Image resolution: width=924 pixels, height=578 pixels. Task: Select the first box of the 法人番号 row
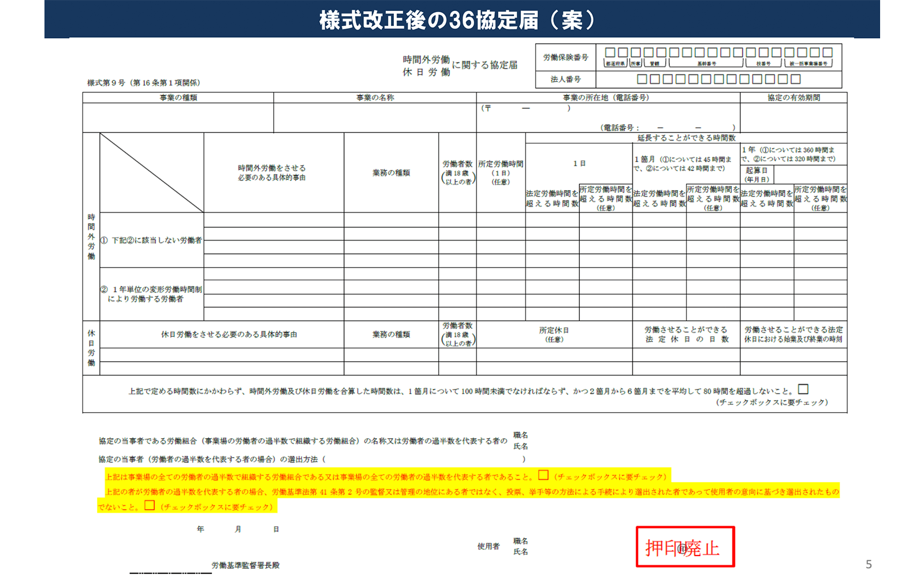[642, 79]
